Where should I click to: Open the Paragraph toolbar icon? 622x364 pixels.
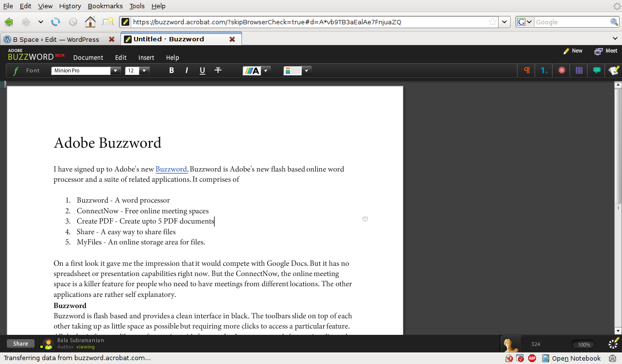pyautogui.click(x=526, y=70)
